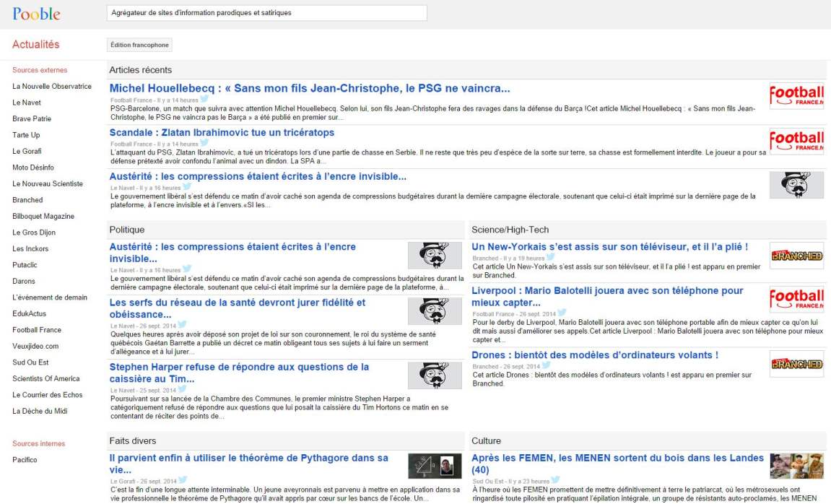Open Austérité headline in Articles récents
Viewport: 831px width, 504px height.
pyautogui.click(x=258, y=176)
